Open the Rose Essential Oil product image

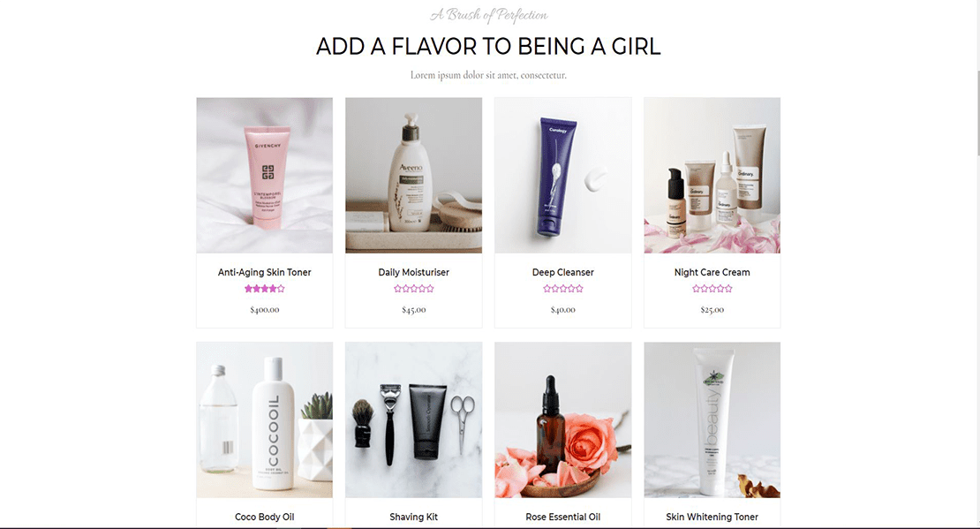pos(563,419)
